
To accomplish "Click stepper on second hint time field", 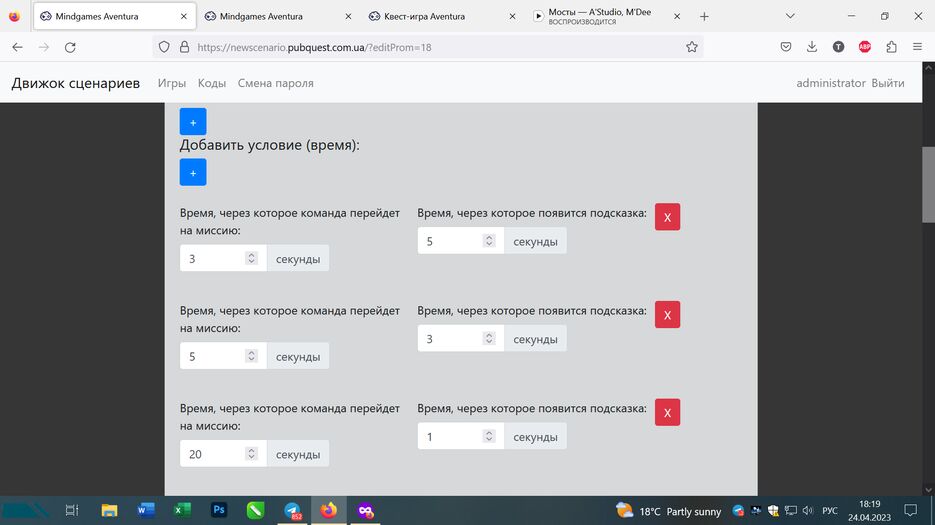I will click(x=488, y=339).
